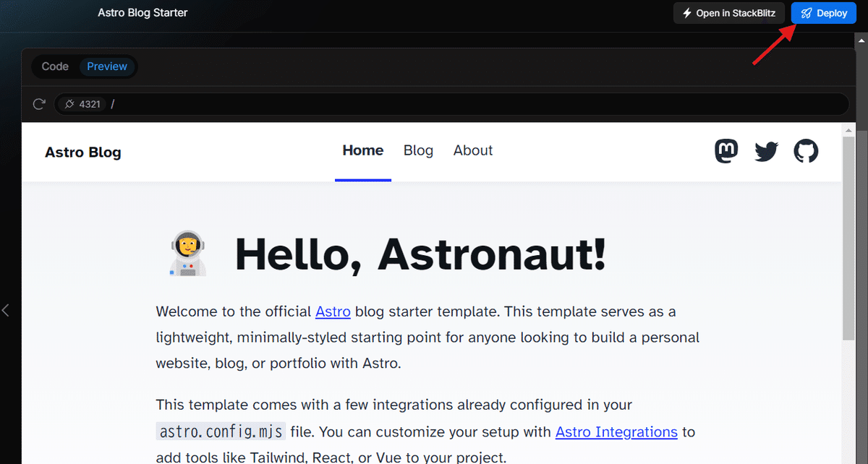Open the Mastodon social icon link

click(x=726, y=151)
